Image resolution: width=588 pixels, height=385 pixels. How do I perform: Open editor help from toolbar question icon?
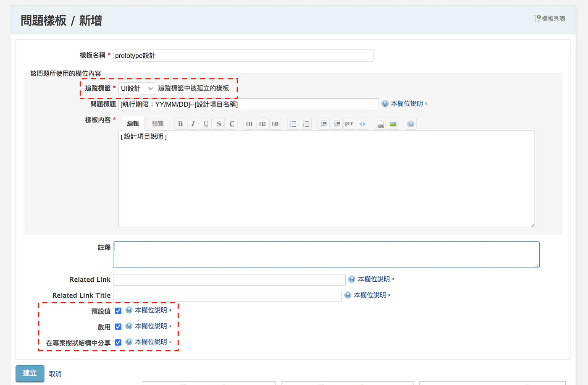[x=411, y=124]
